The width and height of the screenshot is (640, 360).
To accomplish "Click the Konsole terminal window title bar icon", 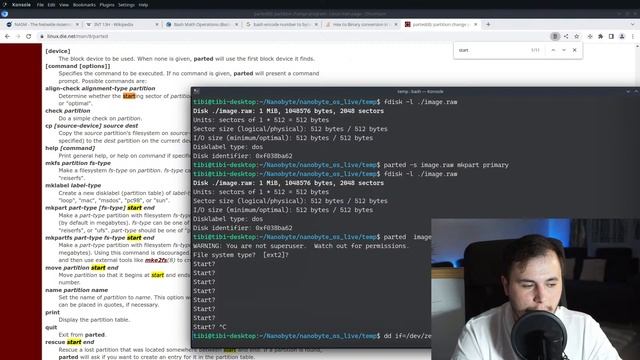I will (x=196, y=91).
